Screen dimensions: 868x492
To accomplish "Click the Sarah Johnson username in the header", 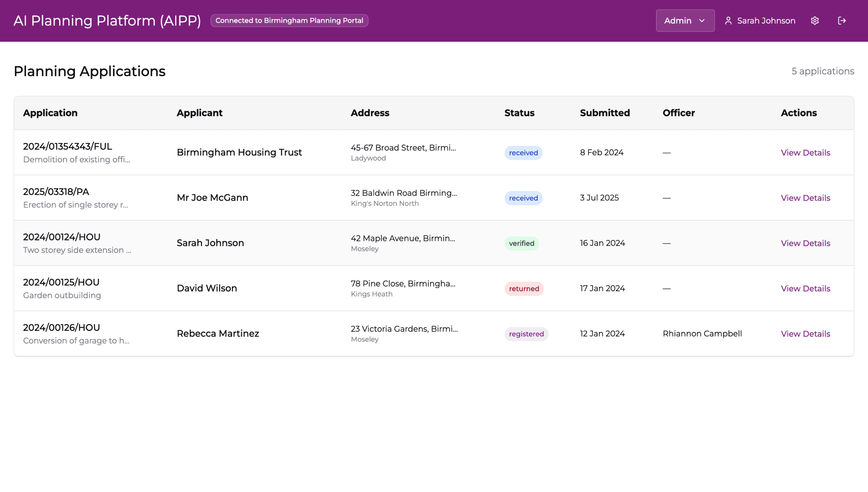I will pyautogui.click(x=766, y=20).
